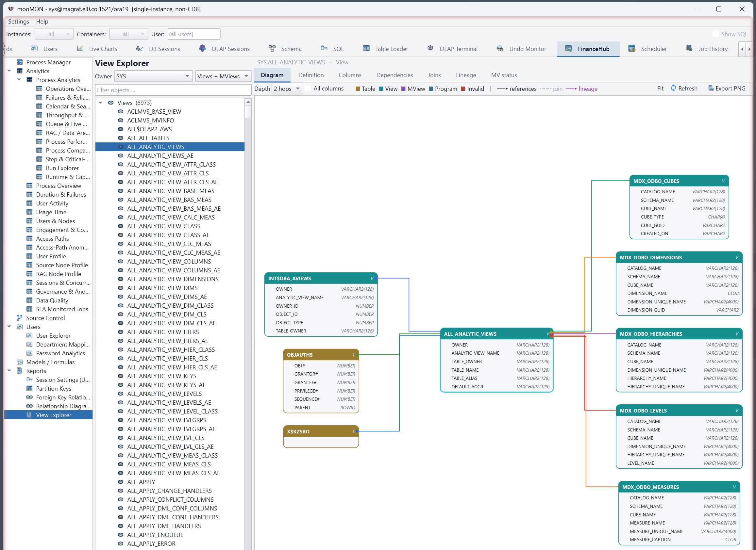Click the Fit button
756x550 pixels.
point(660,88)
